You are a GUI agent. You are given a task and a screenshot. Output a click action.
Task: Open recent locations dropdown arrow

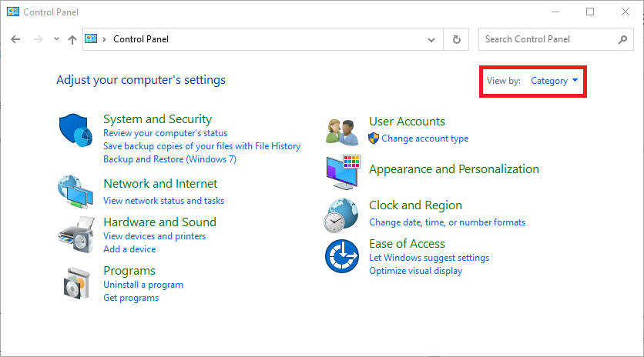coord(56,39)
